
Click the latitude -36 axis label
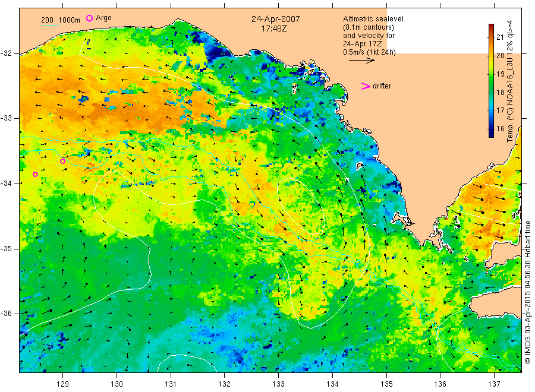pos(7,314)
